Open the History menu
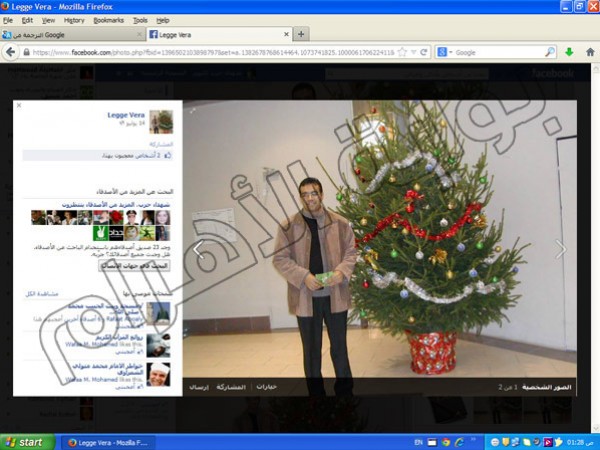The image size is (600, 450). [x=74, y=20]
